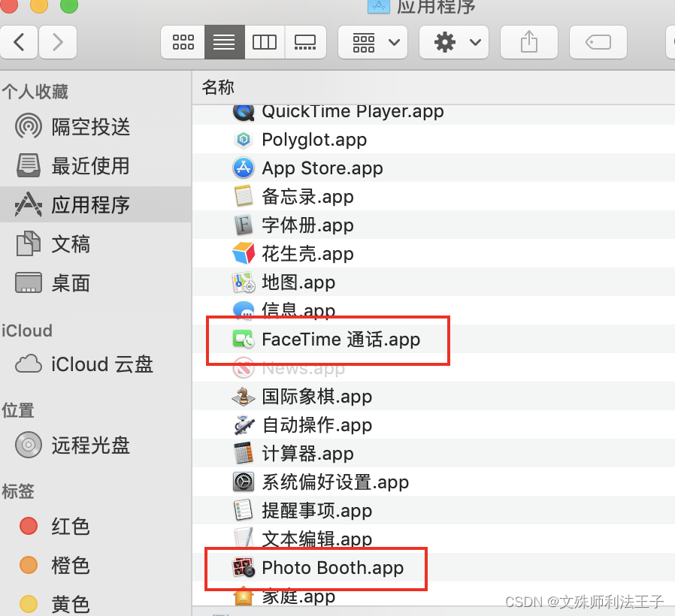Select 隔空投送 in the sidebar
The height and width of the screenshot is (616, 675).
tap(96, 127)
